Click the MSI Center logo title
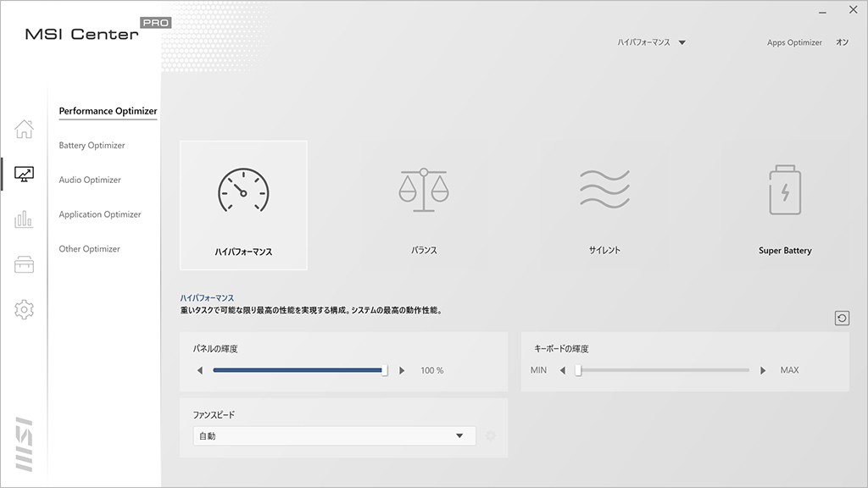868x488 pixels. pyautogui.click(x=82, y=34)
